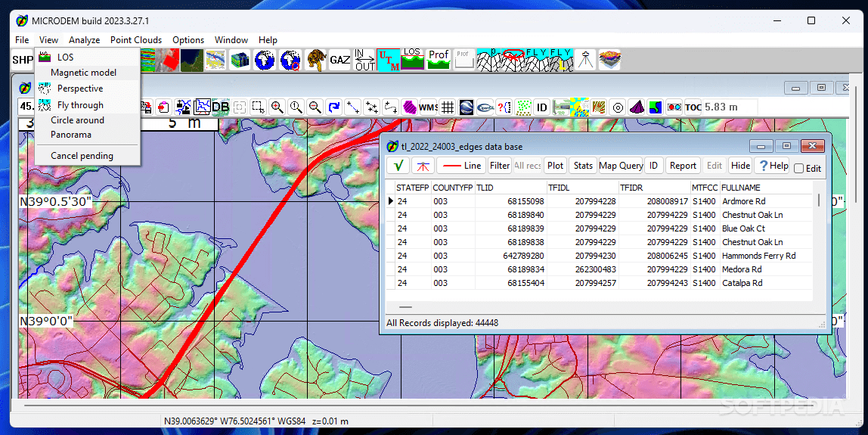This screenshot has width=868, height=435.
Task: Click the LOS line of sight toolbar icon
Action: coord(412,59)
